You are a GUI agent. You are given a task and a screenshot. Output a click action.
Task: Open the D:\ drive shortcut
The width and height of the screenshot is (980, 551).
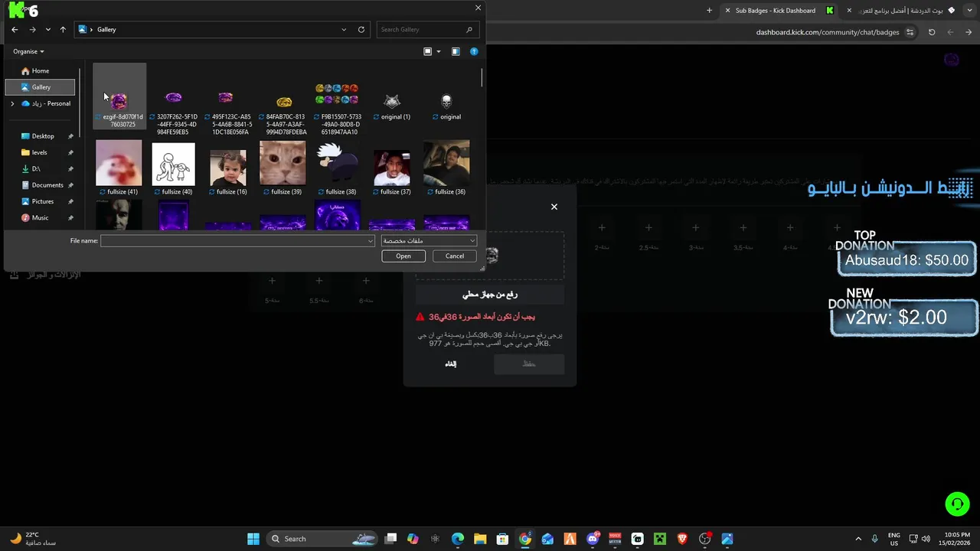coord(36,168)
